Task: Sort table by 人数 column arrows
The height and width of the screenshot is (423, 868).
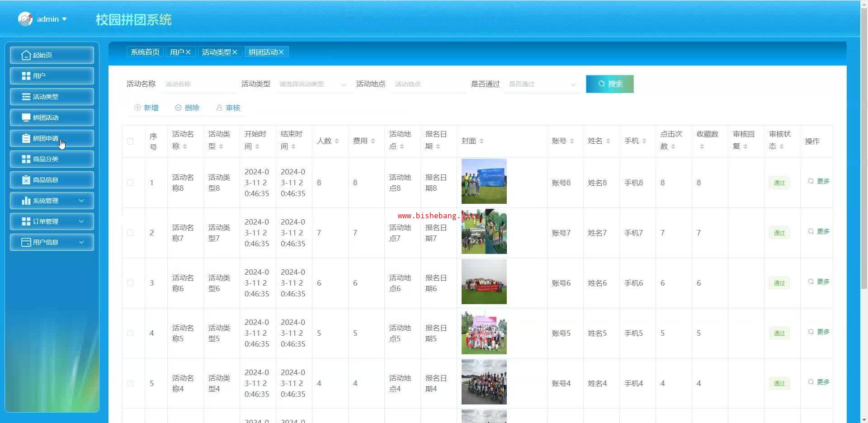Action: pos(337,141)
